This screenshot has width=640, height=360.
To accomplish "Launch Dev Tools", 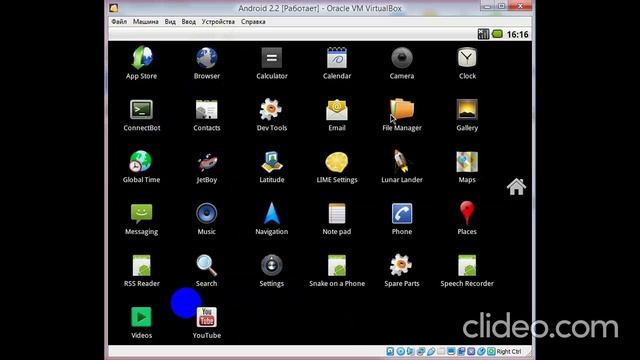I will (x=272, y=115).
